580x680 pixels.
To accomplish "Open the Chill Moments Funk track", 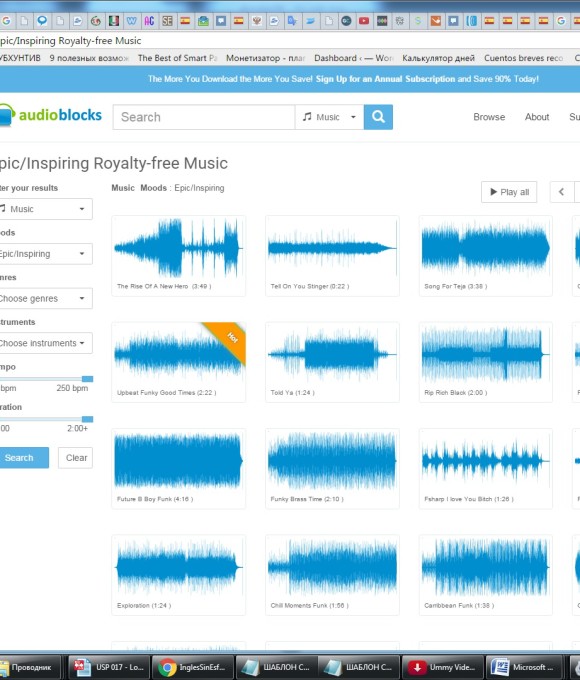I will (332, 575).
